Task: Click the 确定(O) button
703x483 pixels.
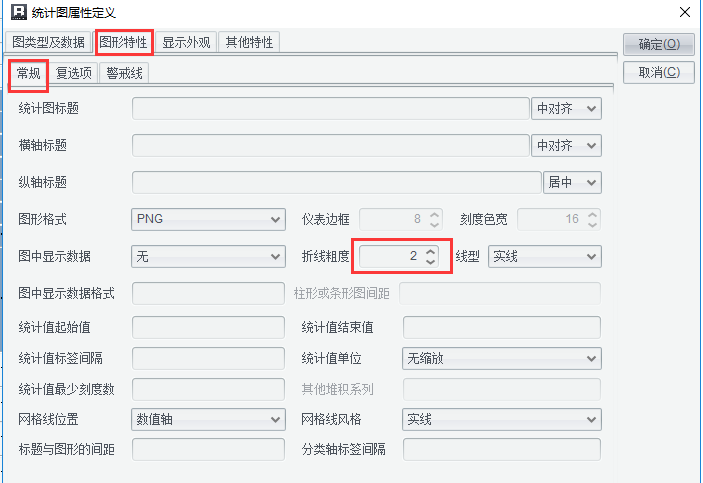Action: pyautogui.click(x=659, y=45)
